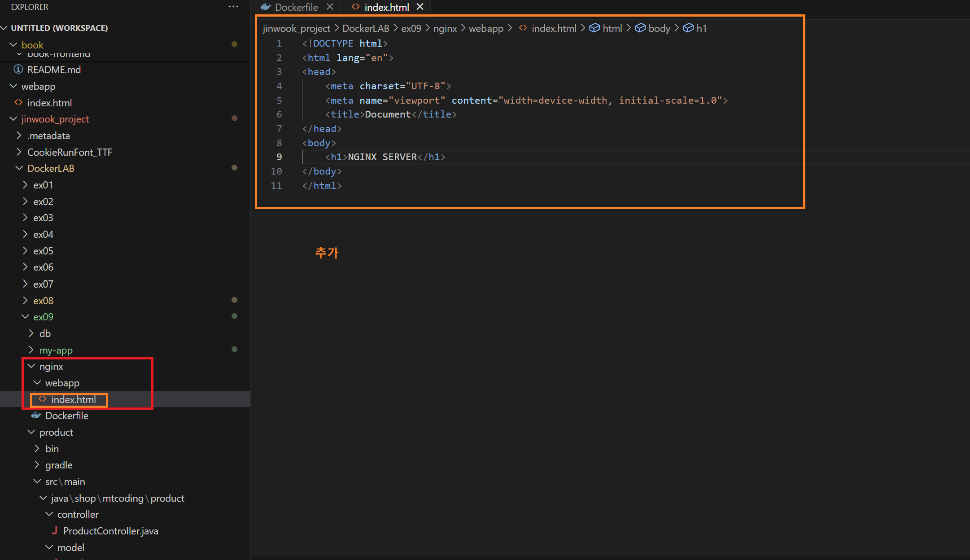
Task: Close the Dockerfile editor tab
Action: 330,7
